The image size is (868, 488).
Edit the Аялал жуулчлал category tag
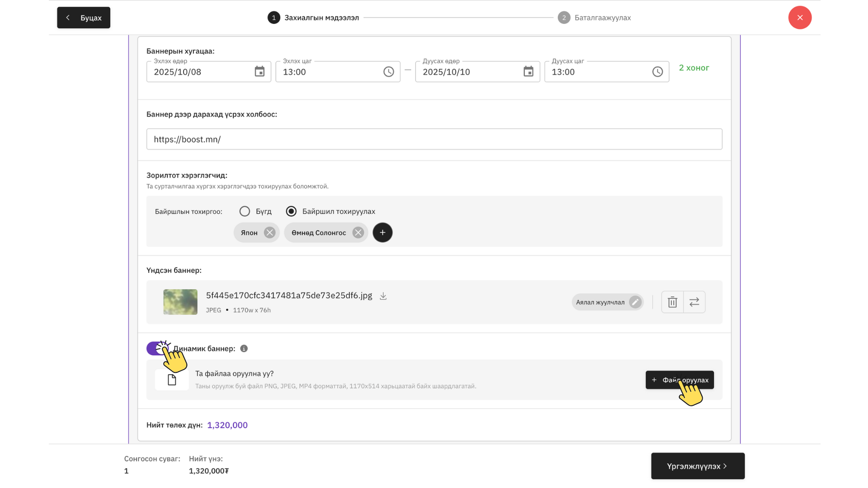tap(635, 302)
